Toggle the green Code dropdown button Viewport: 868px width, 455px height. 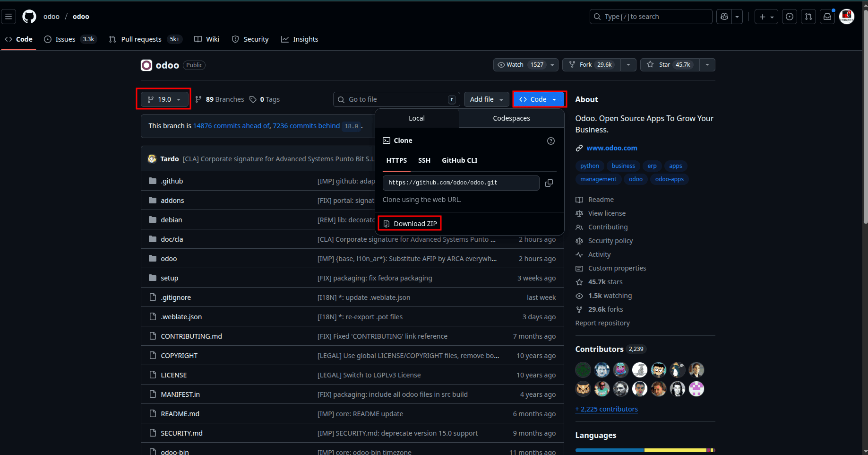[538, 99]
